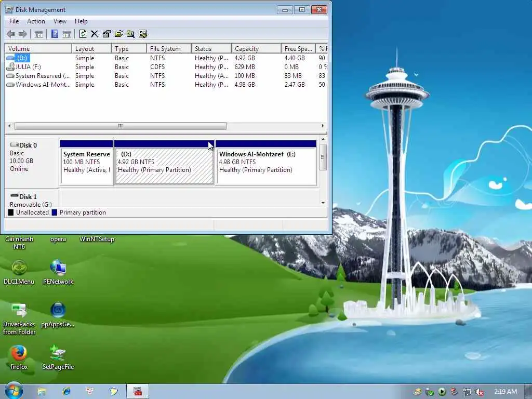Sort by the Layout column header
Screen dimensions: 532x399
(91, 48)
